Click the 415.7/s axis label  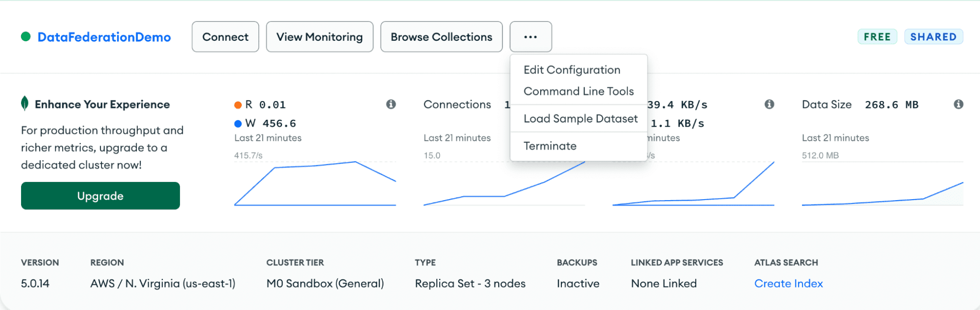[x=248, y=155]
